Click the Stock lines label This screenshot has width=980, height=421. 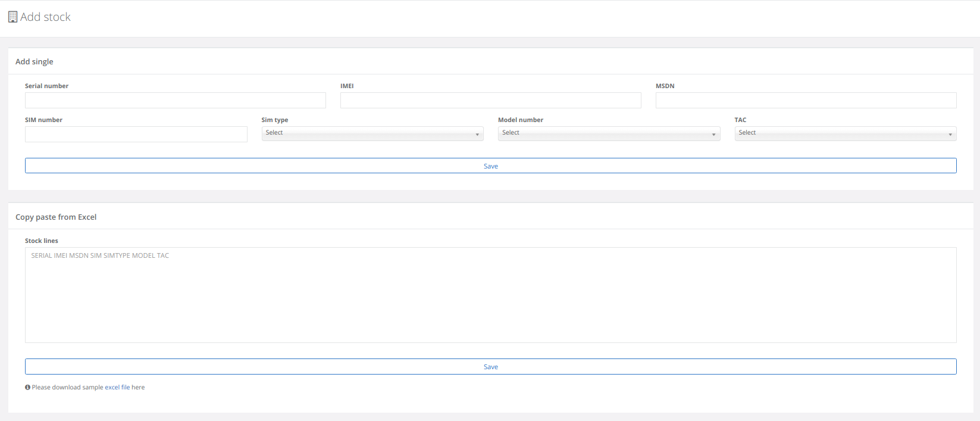pyautogui.click(x=42, y=241)
